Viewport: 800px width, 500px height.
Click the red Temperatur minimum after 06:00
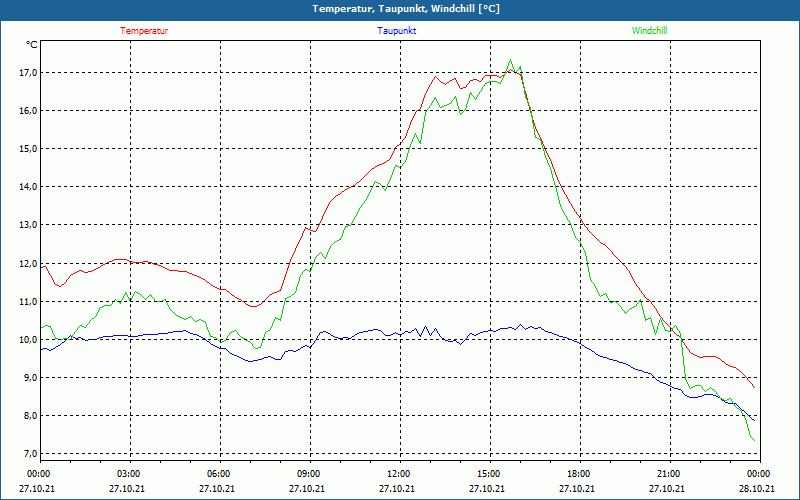[255, 306]
